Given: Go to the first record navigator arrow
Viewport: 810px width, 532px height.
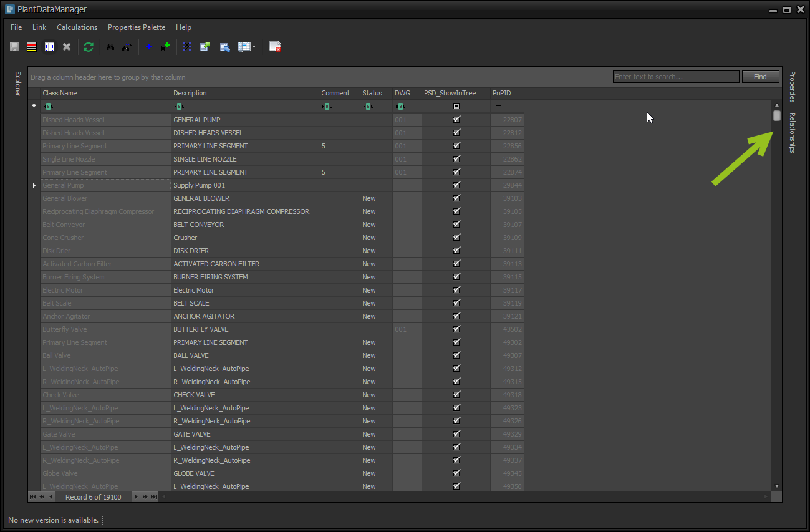Looking at the screenshot, I should point(33,497).
